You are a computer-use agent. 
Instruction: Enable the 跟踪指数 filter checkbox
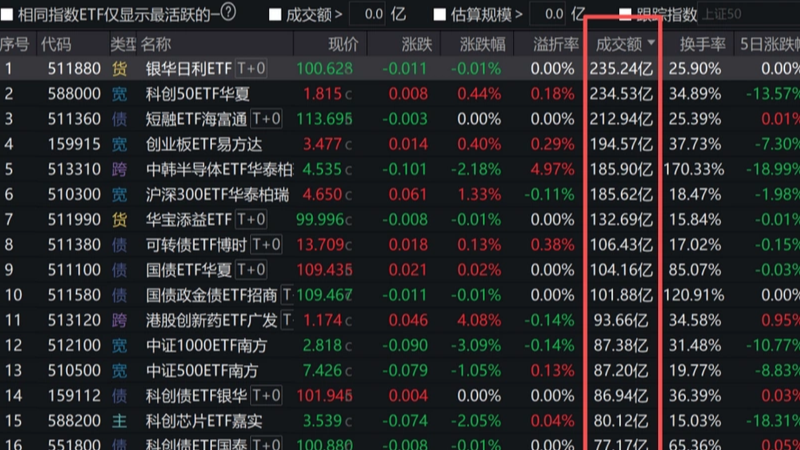pos(625,14)
